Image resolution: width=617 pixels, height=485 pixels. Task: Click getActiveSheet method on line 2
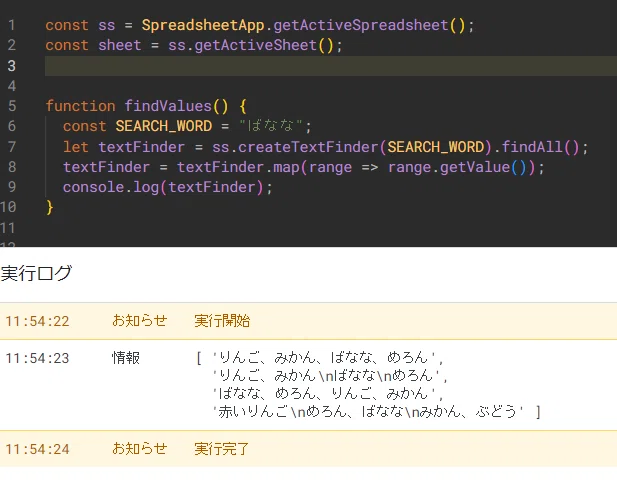coord(255,45)
